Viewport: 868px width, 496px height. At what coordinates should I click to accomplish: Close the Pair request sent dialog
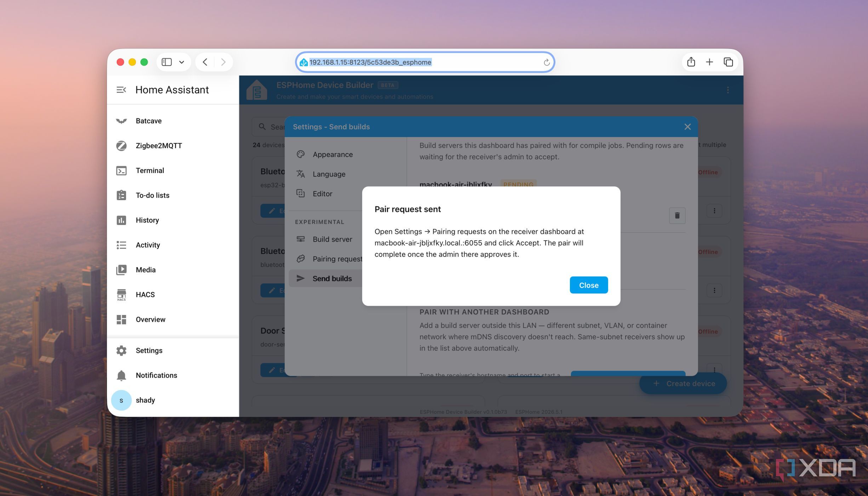(x=588, y=285)
